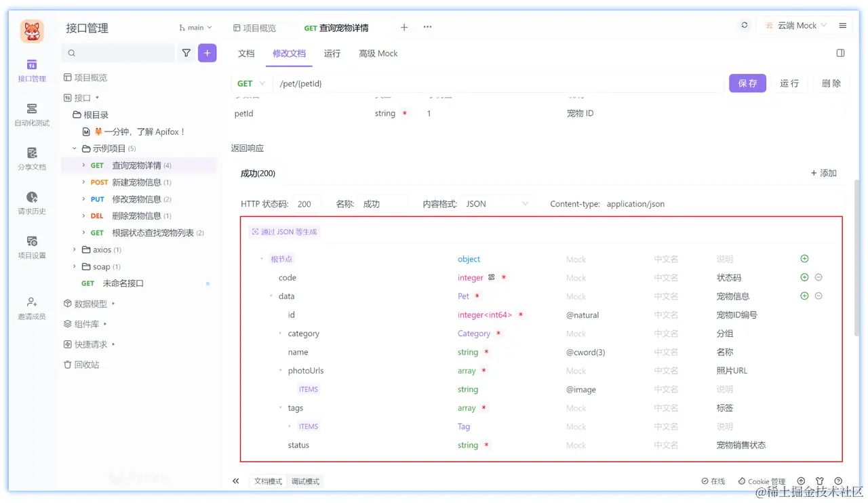Expand the axios folder

point(75,249)
